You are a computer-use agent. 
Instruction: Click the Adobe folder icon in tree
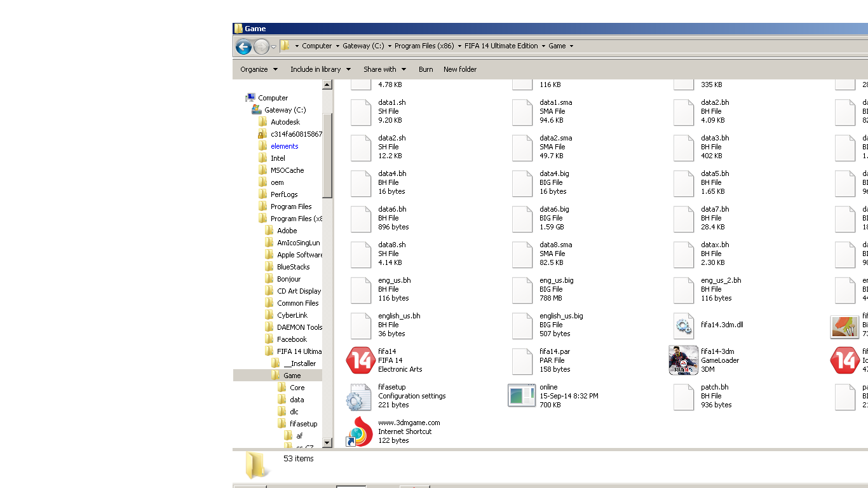pyautogui.click(x=269, y=231)
